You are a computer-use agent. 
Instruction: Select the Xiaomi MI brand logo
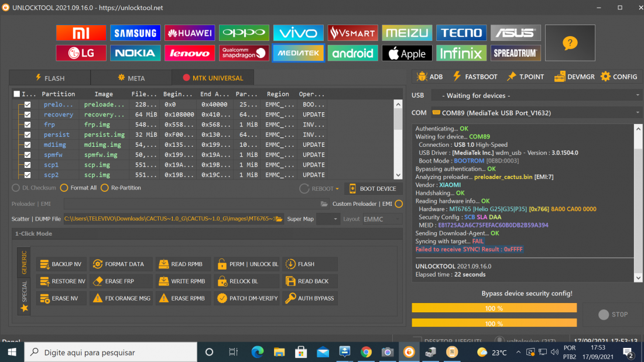81,33
